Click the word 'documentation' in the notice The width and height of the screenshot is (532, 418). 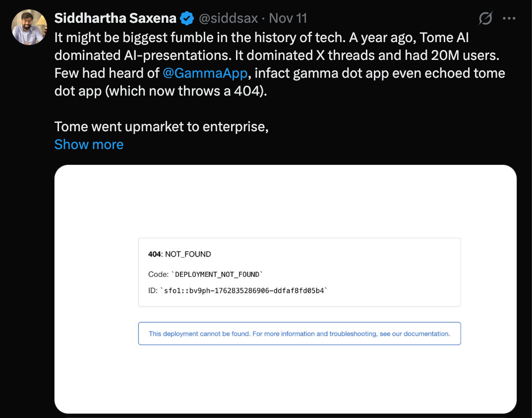[426, 334]
